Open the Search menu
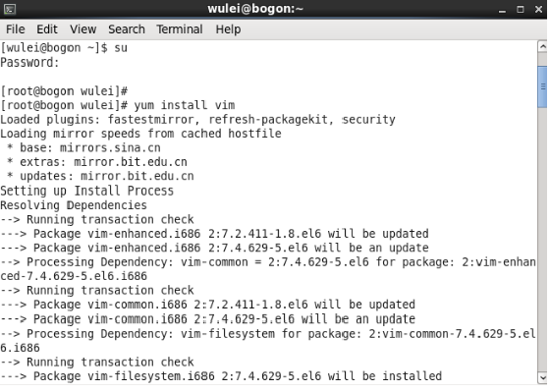The width and height of the screenshot is (550, 392). [127, 29]
